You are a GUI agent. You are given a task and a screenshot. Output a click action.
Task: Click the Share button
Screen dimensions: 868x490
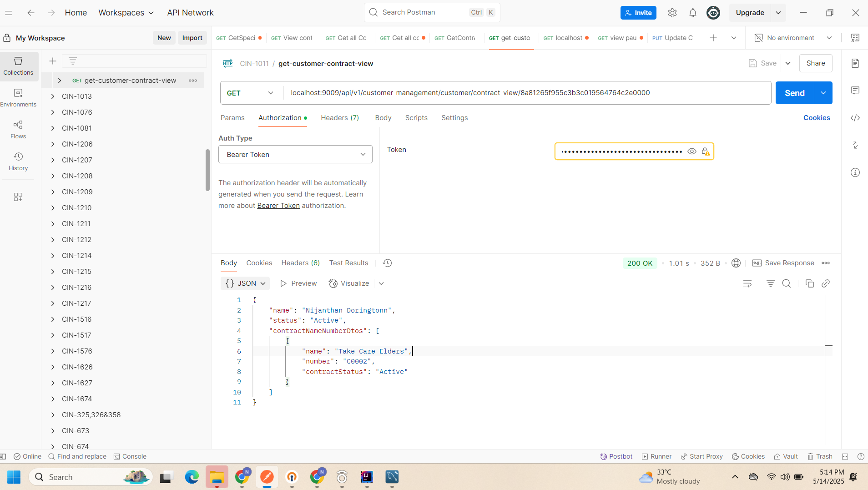click(x=816, y=63)
